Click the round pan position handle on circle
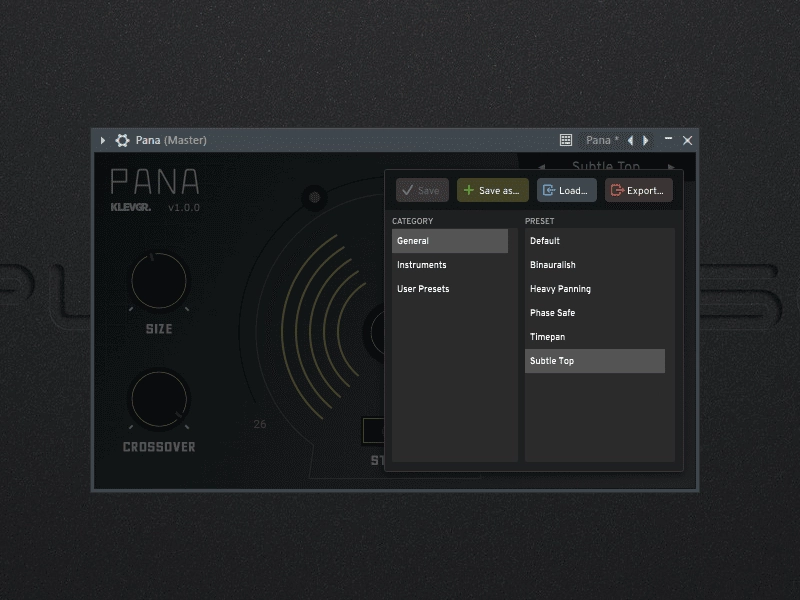 pyautogui.click(x=314, y=197)
